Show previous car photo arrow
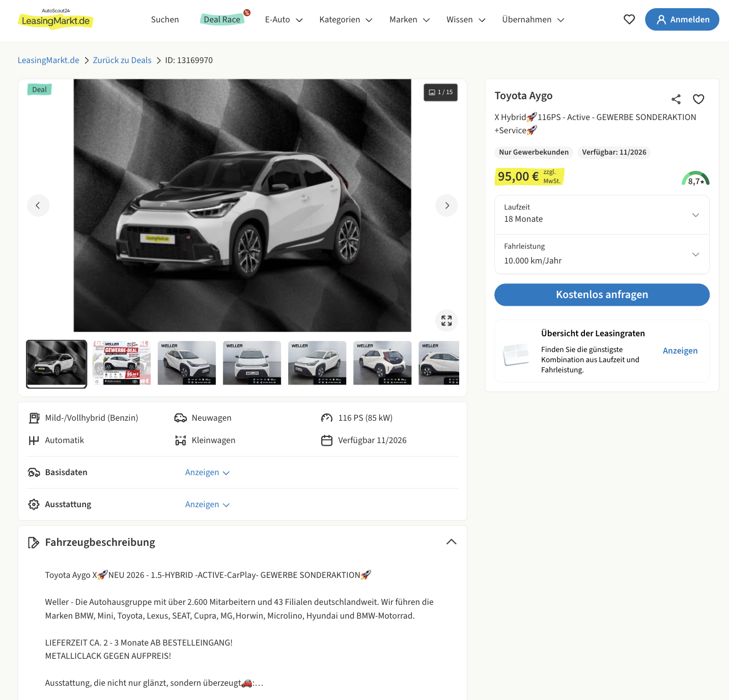729x700 pixels. tap(38, 206)
